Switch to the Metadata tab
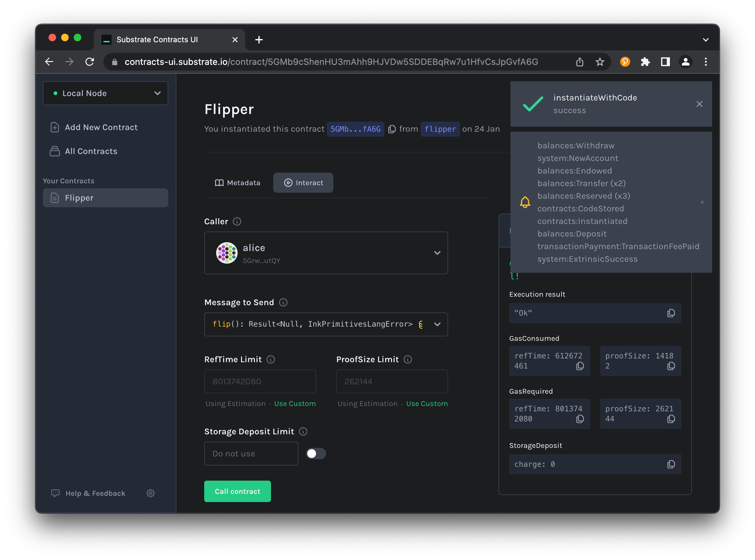The width and height of the screenshot is (755, 560). (238, 183)
